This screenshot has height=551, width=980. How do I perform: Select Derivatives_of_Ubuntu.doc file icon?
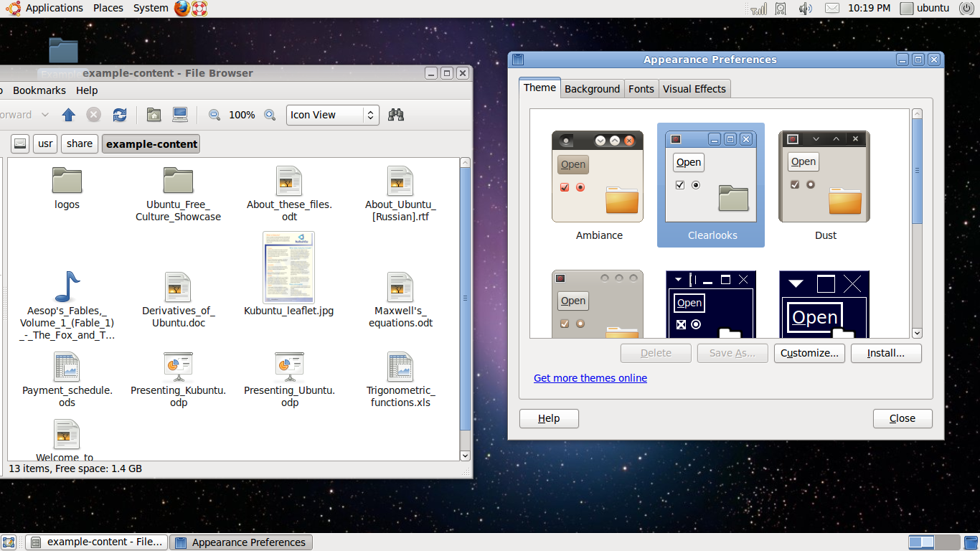pos(178,287)
